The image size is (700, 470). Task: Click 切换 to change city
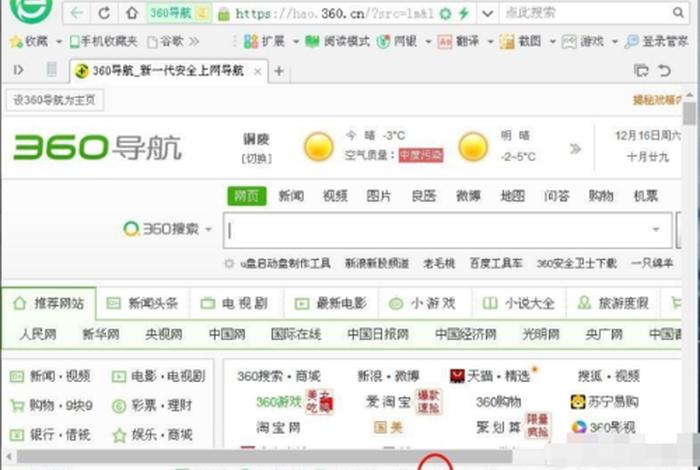257,158
